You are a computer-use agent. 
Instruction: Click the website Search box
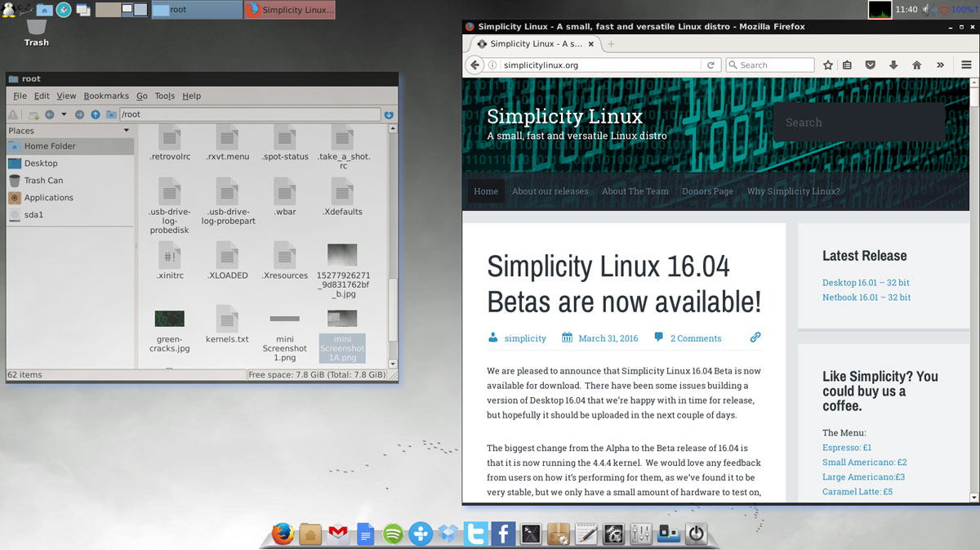tap(859, 123)
